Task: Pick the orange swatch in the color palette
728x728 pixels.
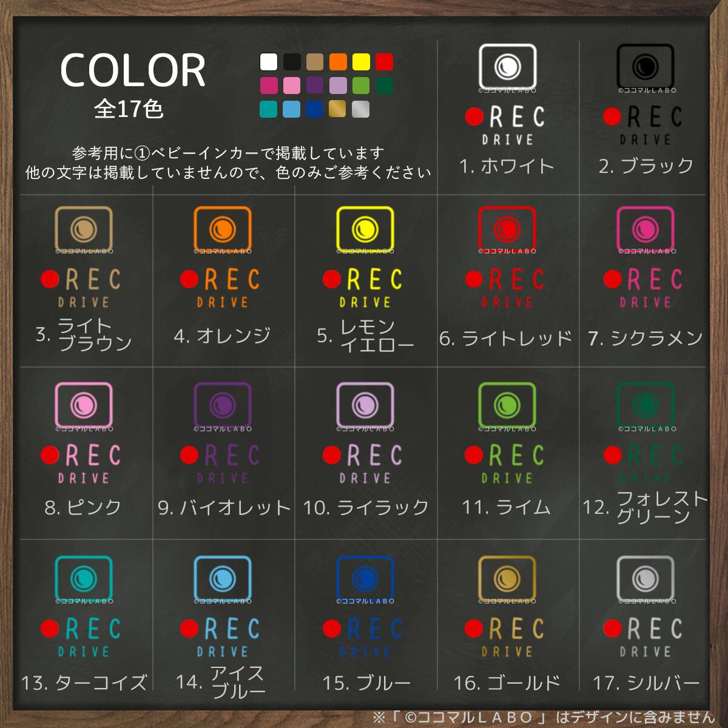Action: pos(339,62)
